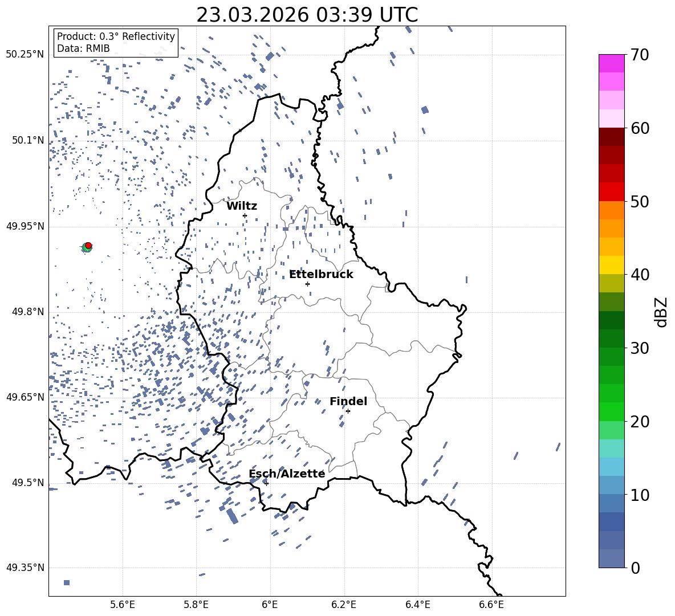Click the 49.8°N latitude label
This screenshot has height=616, width=675.
click(x=27, y=312)
